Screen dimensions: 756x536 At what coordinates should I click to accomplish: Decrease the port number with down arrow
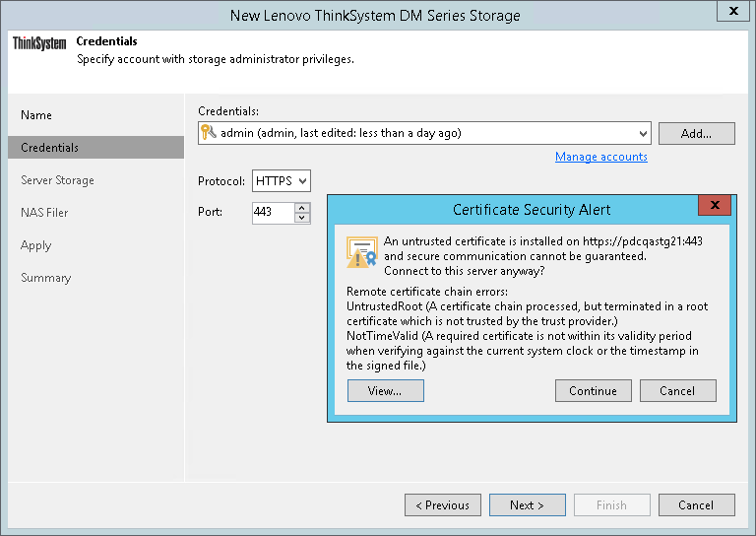coord(302,218)
